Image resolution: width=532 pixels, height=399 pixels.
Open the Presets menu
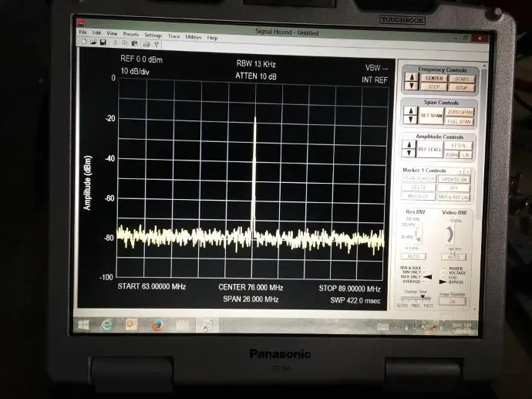(x=131, y=34)
